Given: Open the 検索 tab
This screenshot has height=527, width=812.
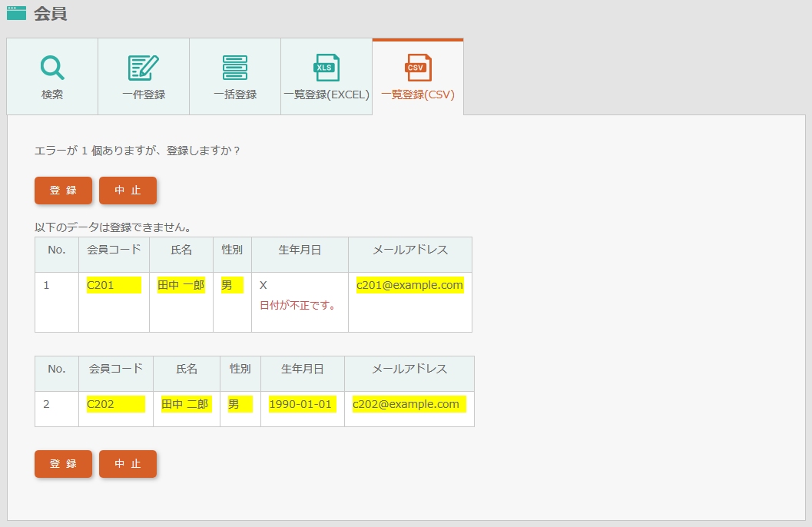Looking at the screenshot, I should (52, 77).
